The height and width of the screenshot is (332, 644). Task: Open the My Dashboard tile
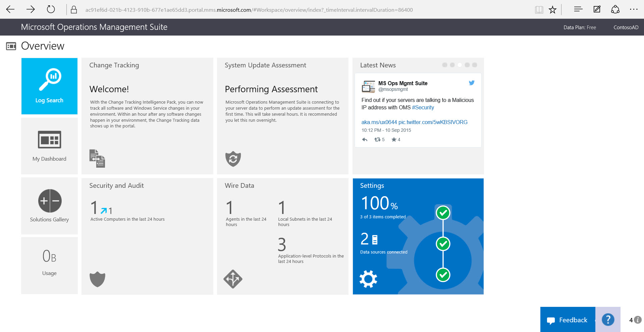coord(49,146)
